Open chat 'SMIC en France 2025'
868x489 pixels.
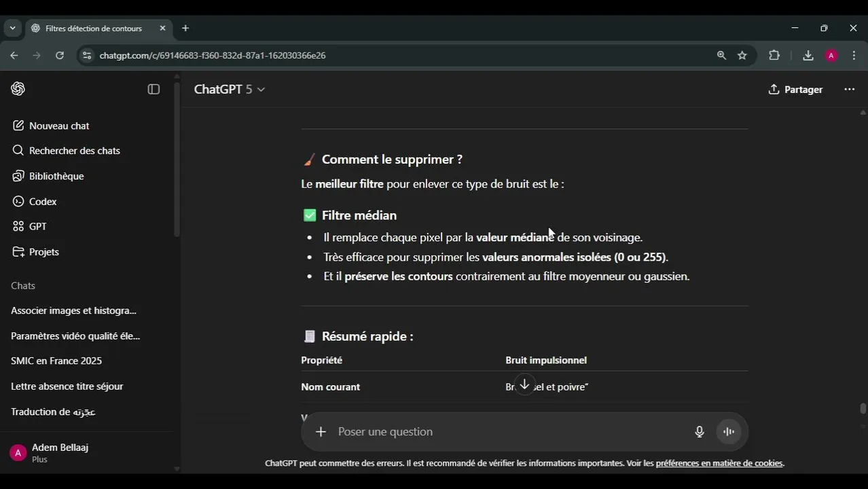tap(56, 361)
